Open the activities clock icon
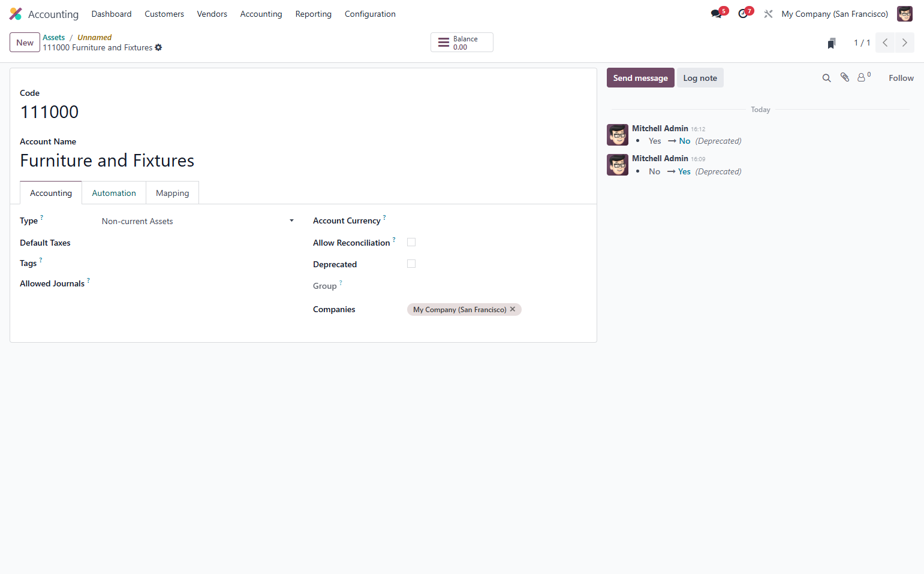 point(743,14)
